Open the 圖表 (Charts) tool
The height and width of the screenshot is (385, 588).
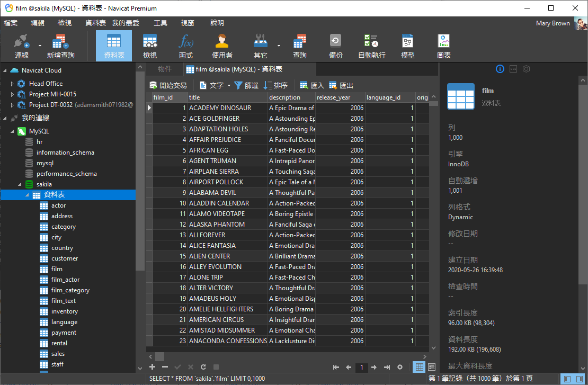tap(443, 45)
